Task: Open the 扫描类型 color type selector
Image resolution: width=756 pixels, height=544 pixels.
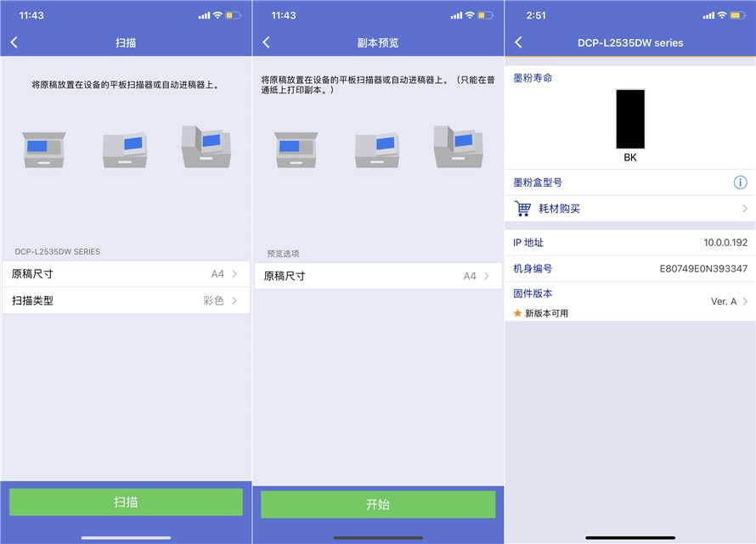Action: (x=126, y=300)
